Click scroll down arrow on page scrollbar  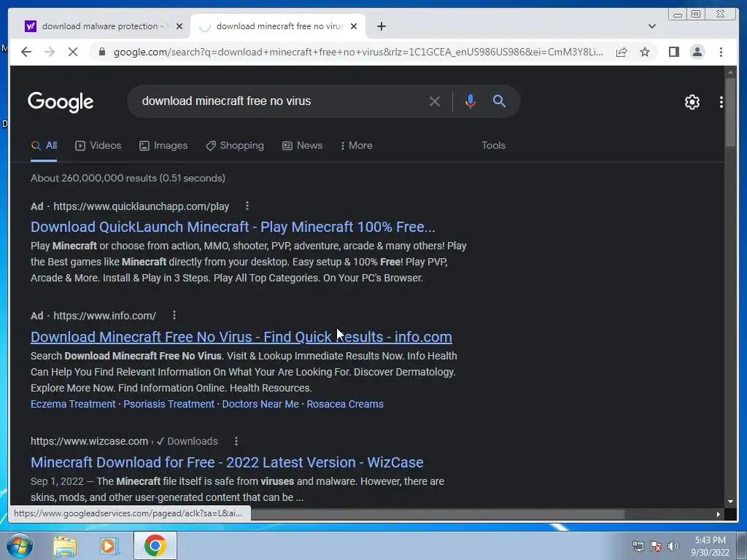pos(730,502)
